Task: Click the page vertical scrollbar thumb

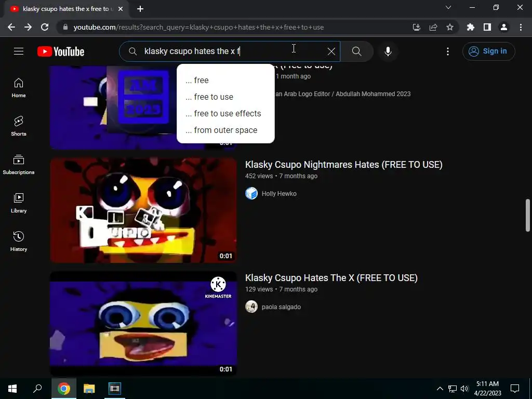Action: coord(528,215)
